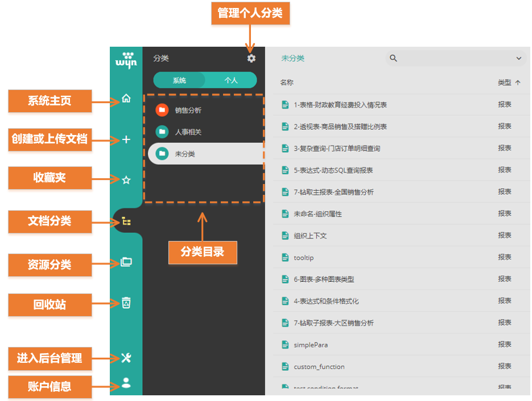Click the red 销售分析 folder icon

coord(162,110)
